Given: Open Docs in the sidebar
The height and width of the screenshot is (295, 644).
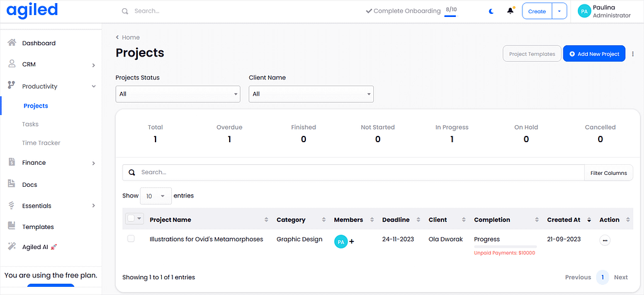Looking at the screenshot, I should click(x=30, y=185).
